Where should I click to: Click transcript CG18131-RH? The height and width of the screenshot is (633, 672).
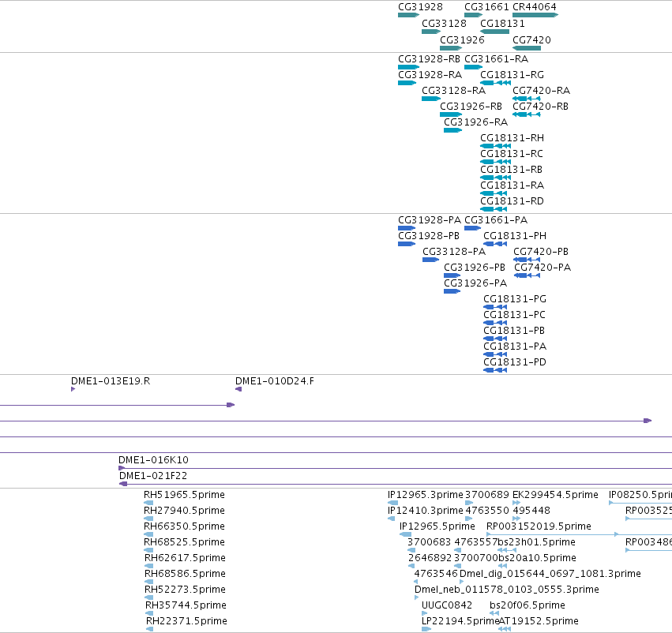[495, 147]
